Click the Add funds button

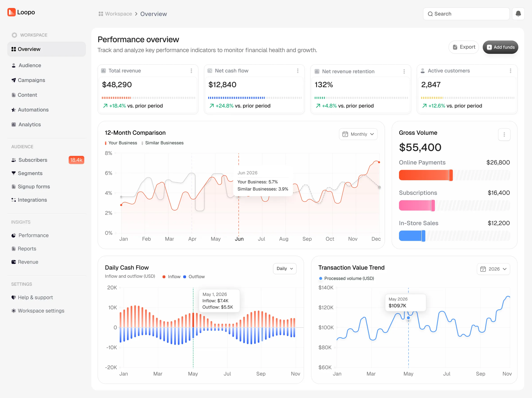click(500, 47)
